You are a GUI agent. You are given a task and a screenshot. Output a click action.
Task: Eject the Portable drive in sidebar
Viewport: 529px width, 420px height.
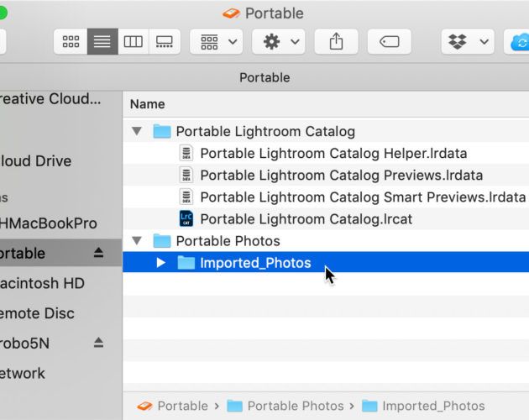[98, 253]
